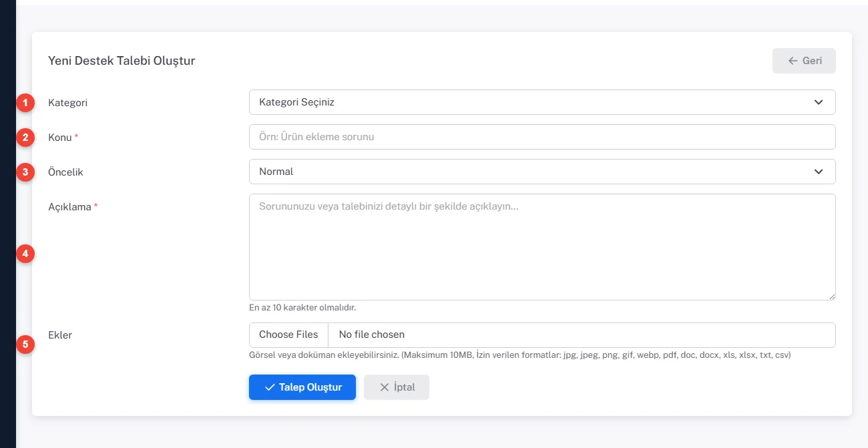Viewport: 868px width, 448px height.
Task: Click the 'No file chosen' text
Action: tap(372, 334)
